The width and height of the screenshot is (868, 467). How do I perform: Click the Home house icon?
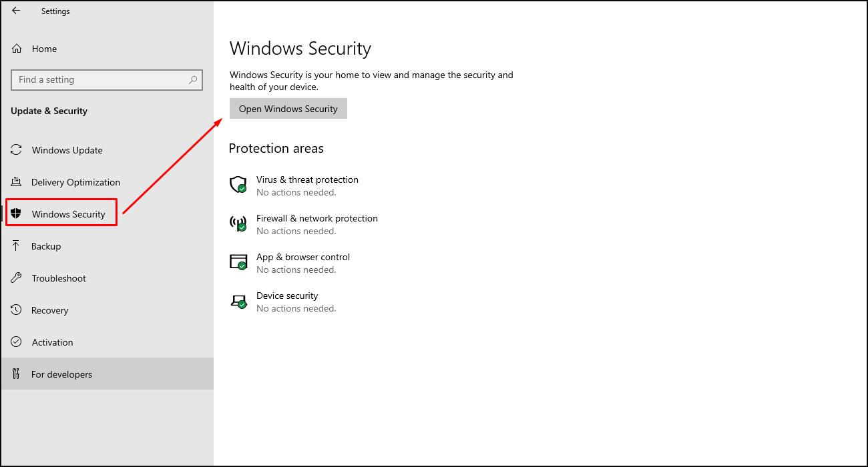[17, 49]
